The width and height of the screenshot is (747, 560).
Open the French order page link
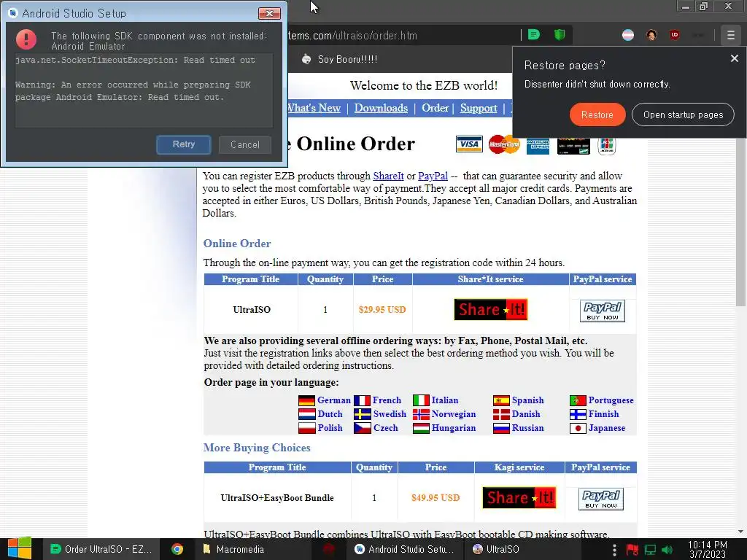click(x=387, y=400)
